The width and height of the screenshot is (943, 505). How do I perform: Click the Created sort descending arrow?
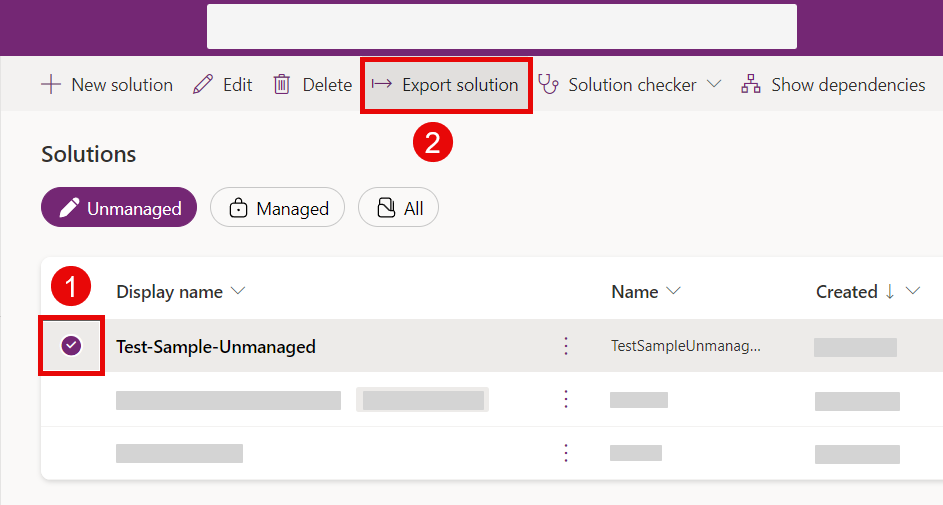pos(889,292)
